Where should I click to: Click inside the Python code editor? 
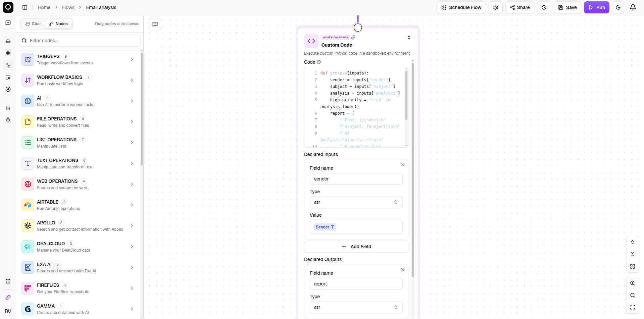[x=356, y=107]
